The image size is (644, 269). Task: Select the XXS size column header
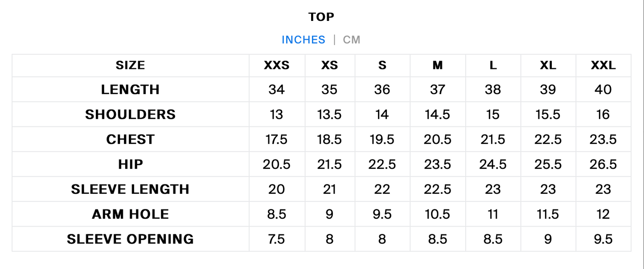[276, 65]
